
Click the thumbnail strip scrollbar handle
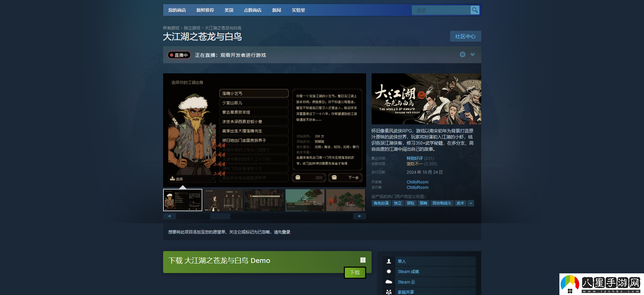click(220, 216)
